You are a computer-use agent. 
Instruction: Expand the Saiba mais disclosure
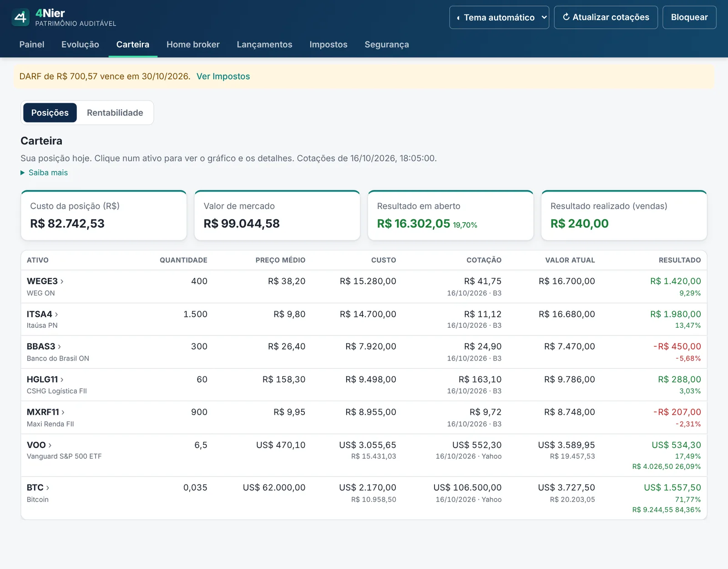click(x=44, y=173)
